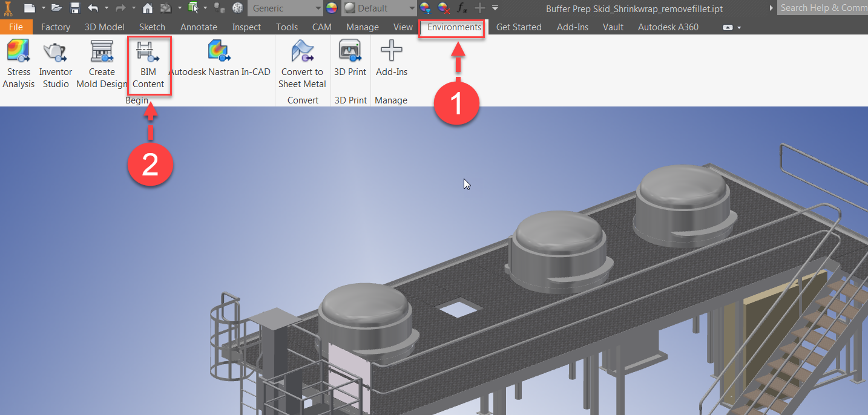Open the Default appearance dropdown

click(x=378, y=8)
